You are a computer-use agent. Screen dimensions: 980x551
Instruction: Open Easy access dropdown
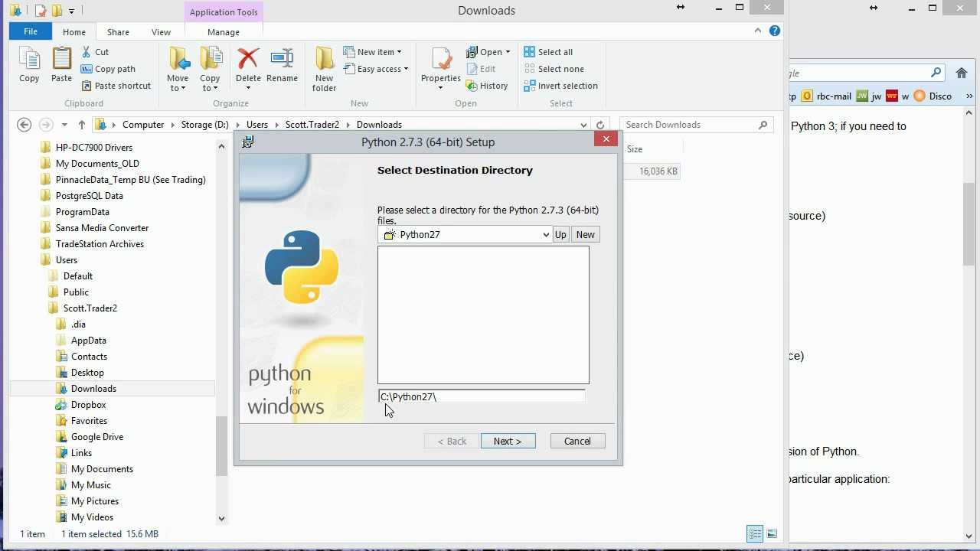[376, 69]
